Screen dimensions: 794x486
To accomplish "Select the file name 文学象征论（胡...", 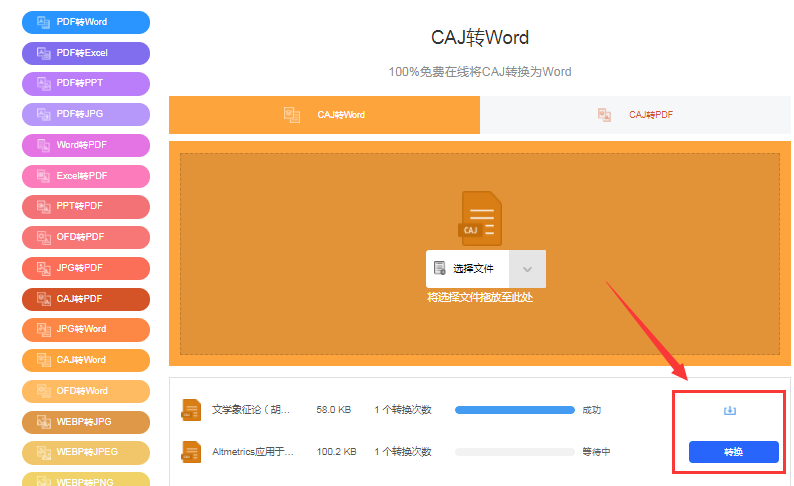I will (x=251, y=410).
